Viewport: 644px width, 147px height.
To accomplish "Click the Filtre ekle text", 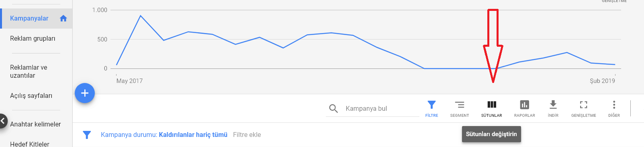I will click(x=247, y=135).
